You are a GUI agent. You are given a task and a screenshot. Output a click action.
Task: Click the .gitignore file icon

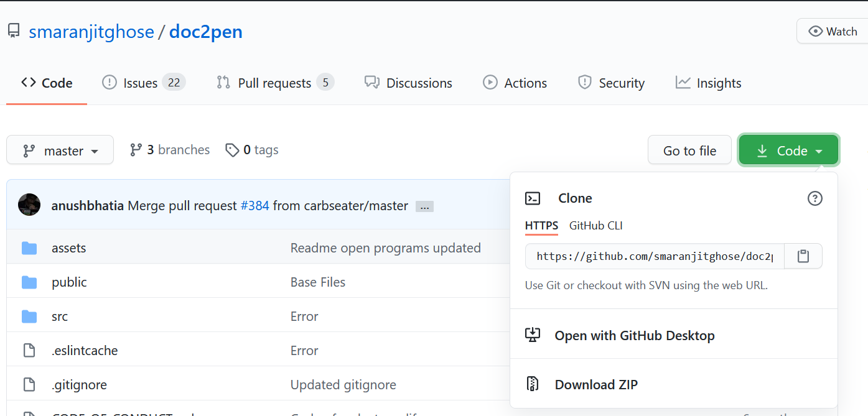click(x=29, y=385)
